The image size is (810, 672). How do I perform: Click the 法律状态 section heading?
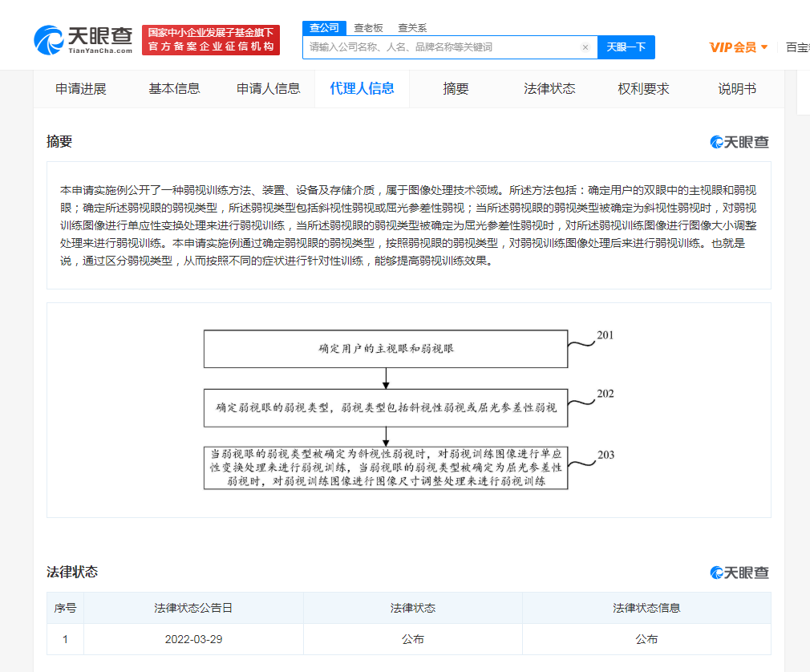[x=72, y=572]
